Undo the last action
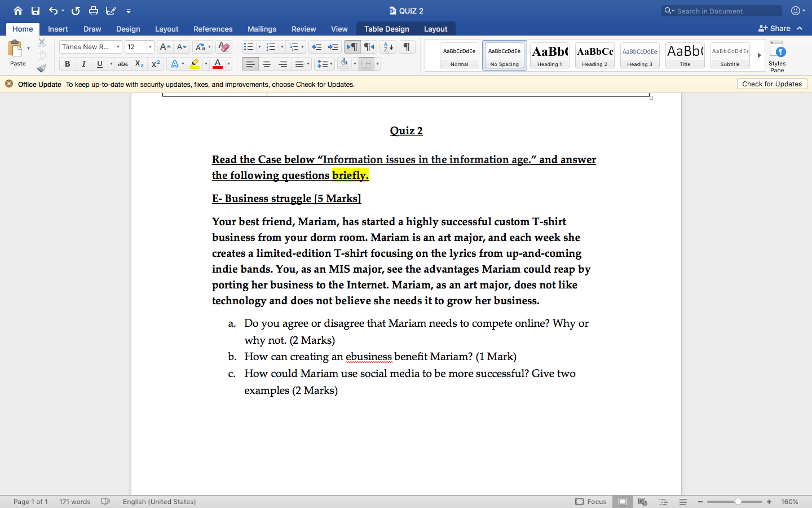 [53, 11]
